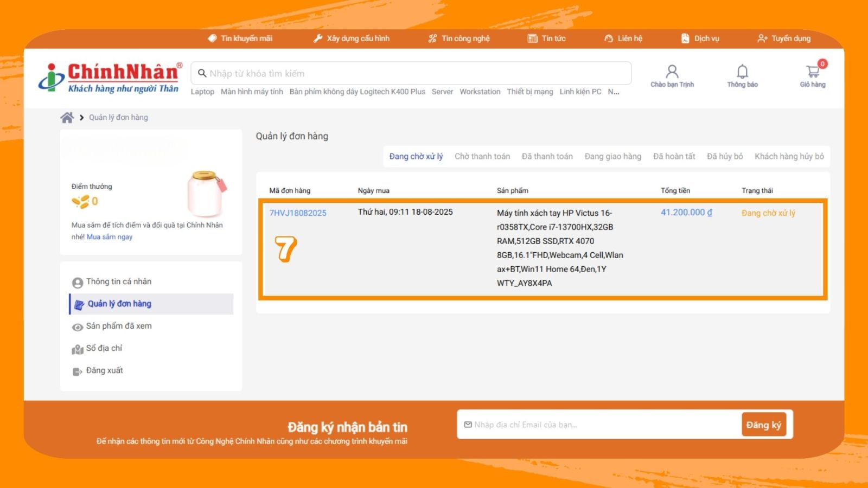Viewport: 868px width, 488px height.
Task: Click the Mã đơn hàng column header
Action: tap(290, 191)
